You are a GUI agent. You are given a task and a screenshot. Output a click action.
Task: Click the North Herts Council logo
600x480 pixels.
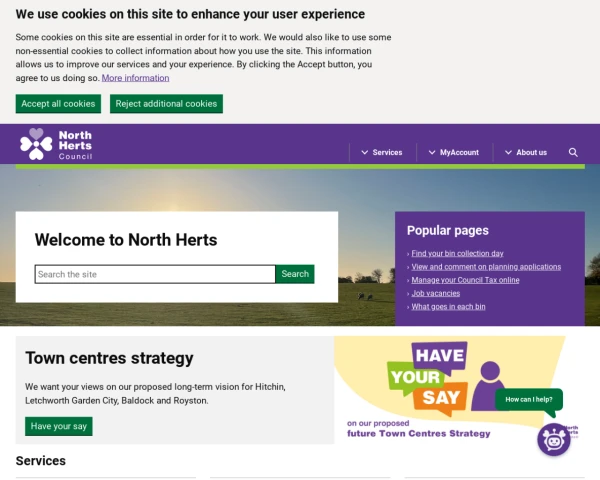56,144
